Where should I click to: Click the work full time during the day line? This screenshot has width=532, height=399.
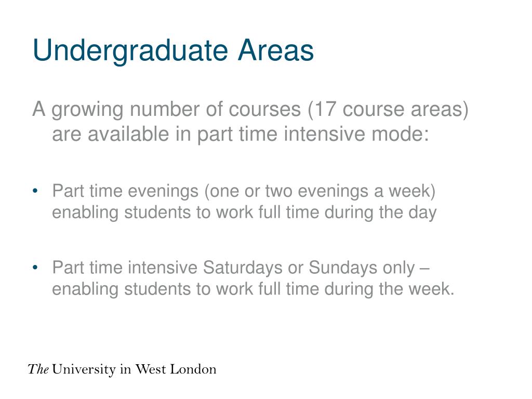click(244, 212)
